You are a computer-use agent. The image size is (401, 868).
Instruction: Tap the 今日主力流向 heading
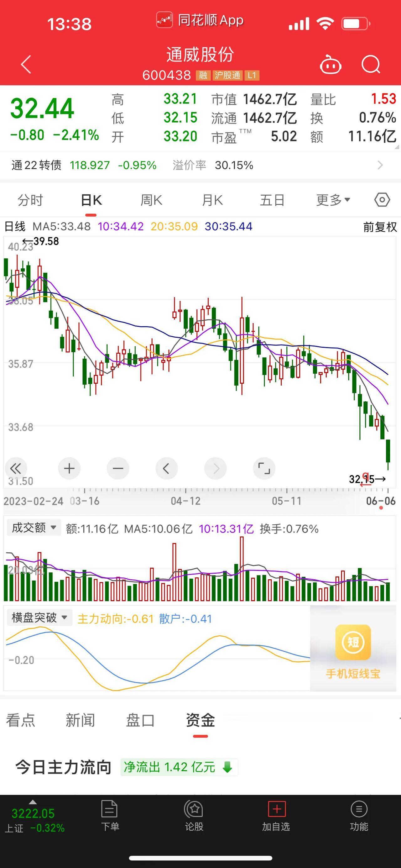tap(63, 767)
